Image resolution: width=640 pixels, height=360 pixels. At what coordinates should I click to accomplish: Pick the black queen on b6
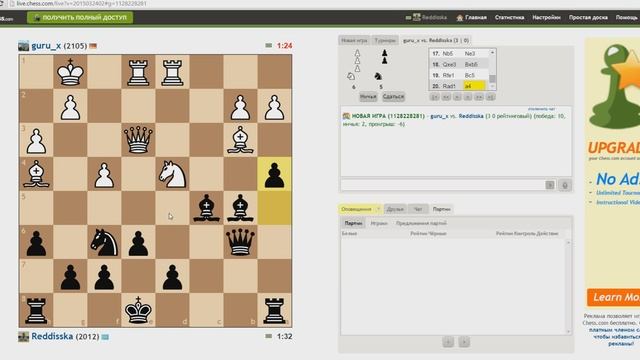coord(240,242)
